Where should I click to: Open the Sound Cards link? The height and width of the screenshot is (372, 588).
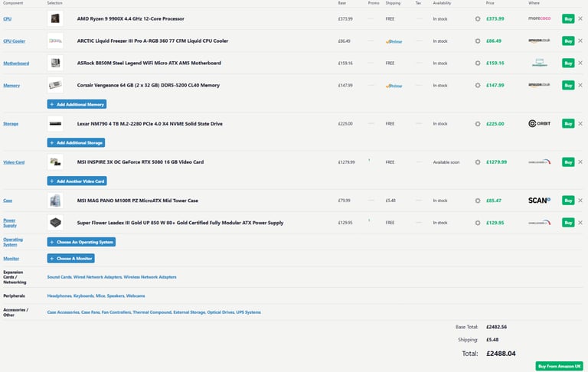pyautogui.click(x=59, y=277)
